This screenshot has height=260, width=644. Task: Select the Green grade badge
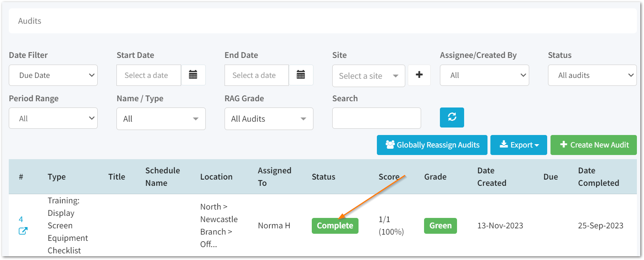pos(440,225)
